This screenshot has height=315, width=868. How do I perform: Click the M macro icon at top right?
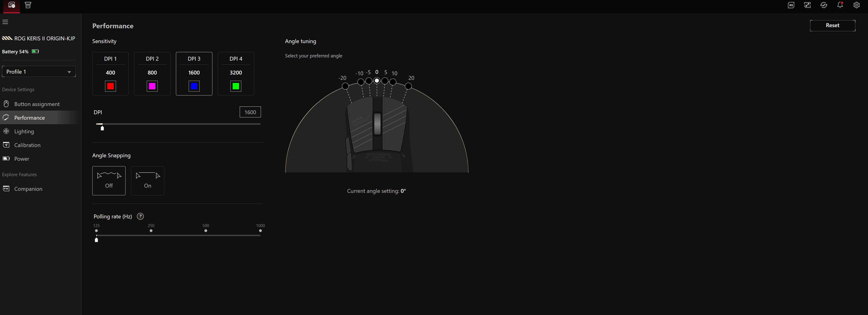pos(791,5)
